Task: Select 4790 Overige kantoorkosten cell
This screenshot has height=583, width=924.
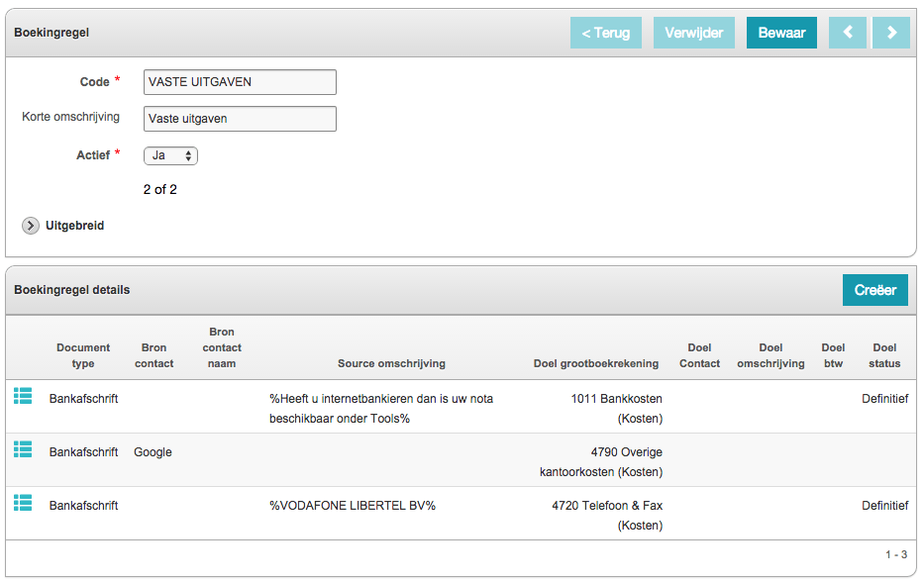Action: 601,461
